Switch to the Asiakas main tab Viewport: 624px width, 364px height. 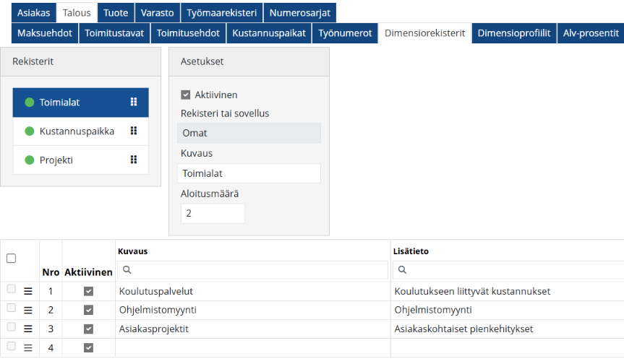point(33,13)
